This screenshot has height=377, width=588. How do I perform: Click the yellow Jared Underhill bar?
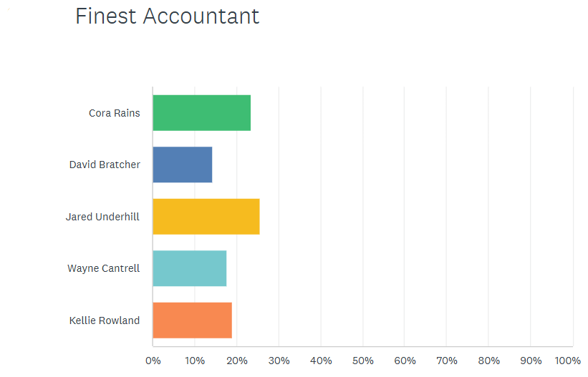206,217
